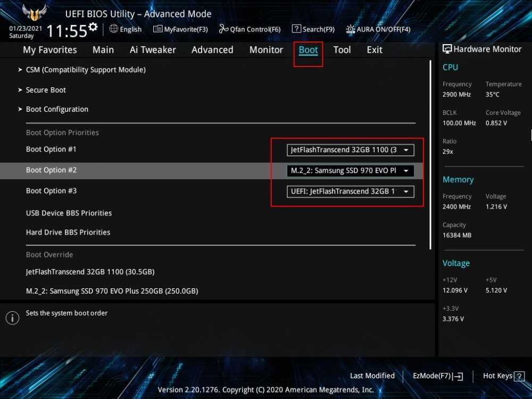Open the Boot Option #3 dropdown
532x399 pixels.
(350, 192)
